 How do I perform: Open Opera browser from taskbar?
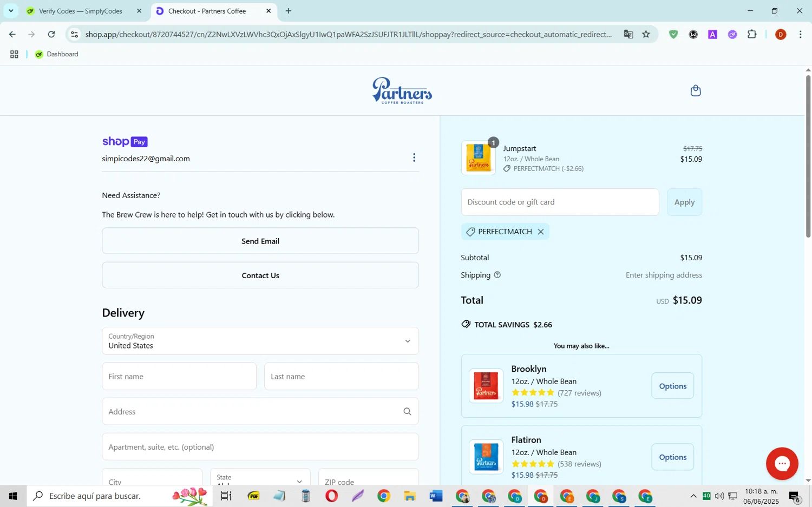[332, 496]
